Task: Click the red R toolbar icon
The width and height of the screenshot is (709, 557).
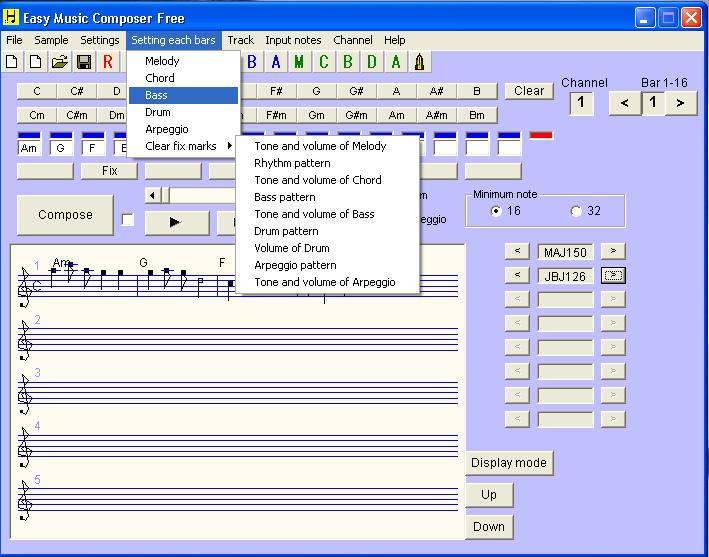Action: tap(108, 61)
